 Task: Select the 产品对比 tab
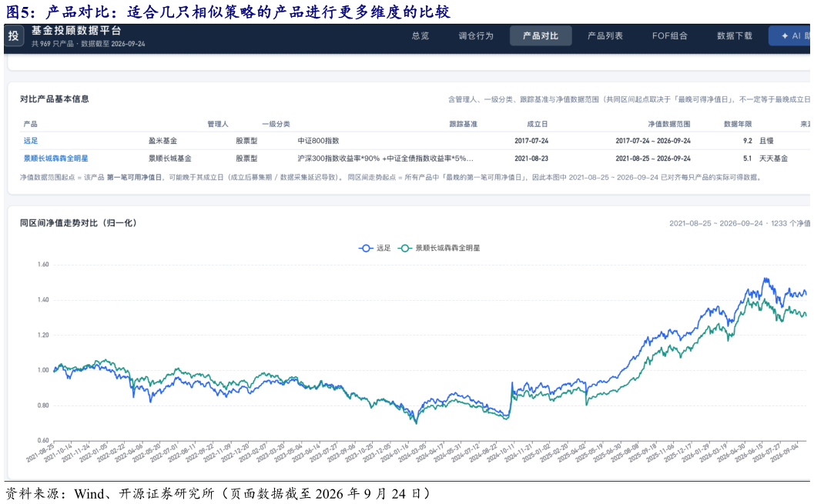click(541, 35)
